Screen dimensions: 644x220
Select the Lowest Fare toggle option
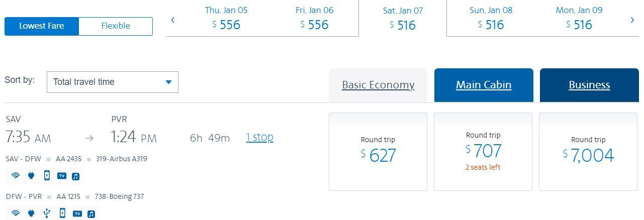42,26
